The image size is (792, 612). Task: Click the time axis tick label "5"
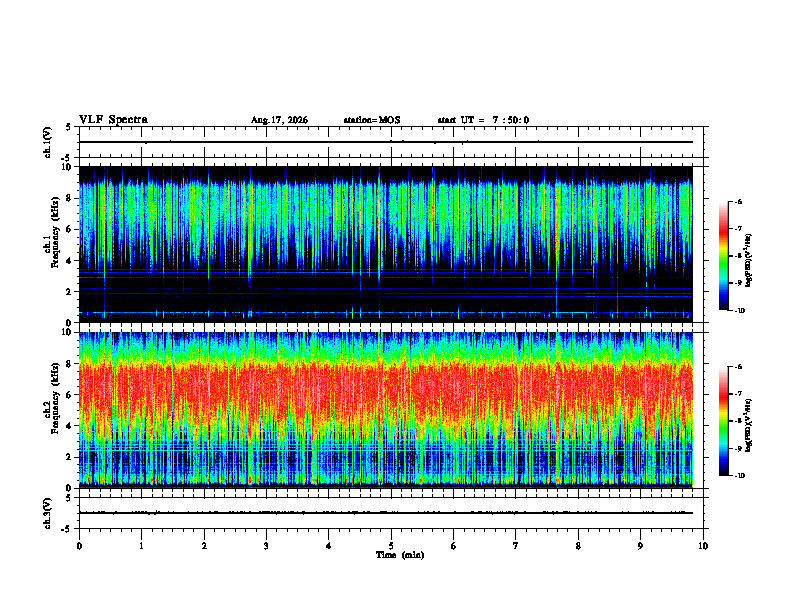tap(391, 546)
